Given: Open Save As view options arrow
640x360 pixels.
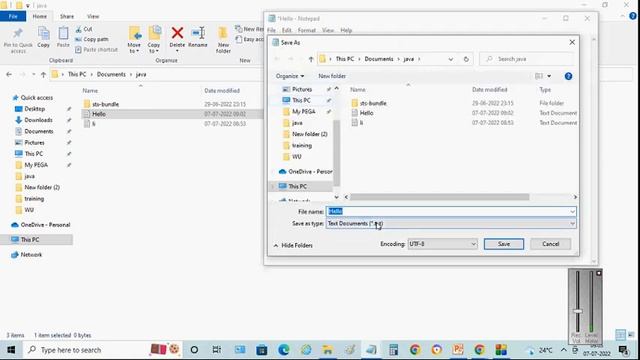Looking at the screenshot, I should [549, 76].
